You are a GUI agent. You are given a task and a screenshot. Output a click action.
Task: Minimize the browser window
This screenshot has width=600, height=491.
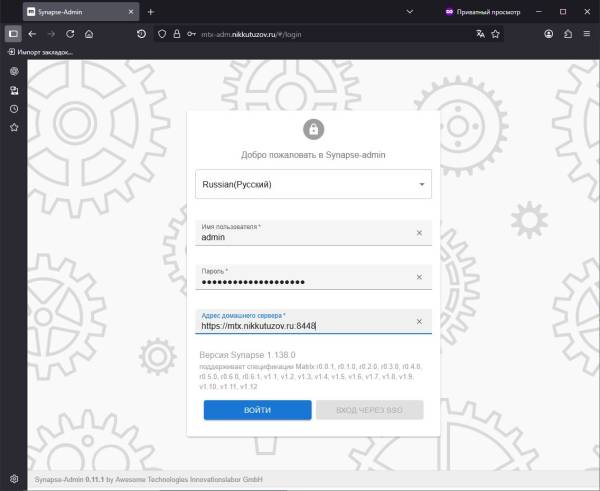click(539, 12)
